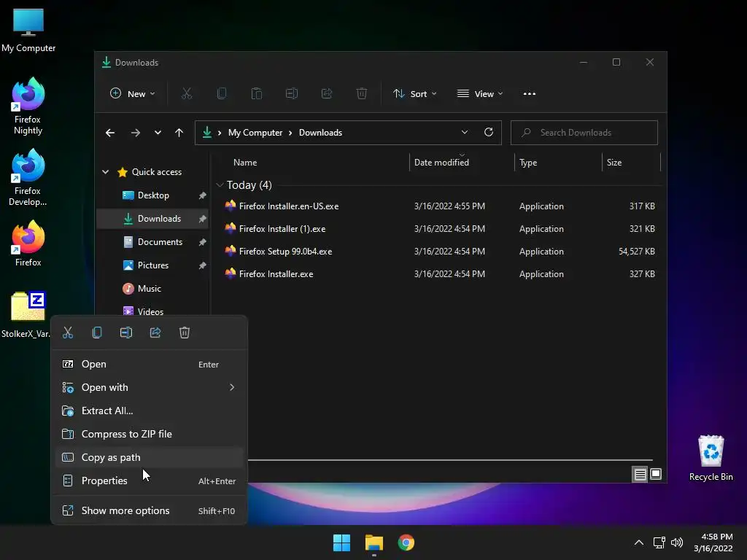Select the Firefox desktop shortcut
The width and height of the screenshot is (747, 560).
coord(28,244)
